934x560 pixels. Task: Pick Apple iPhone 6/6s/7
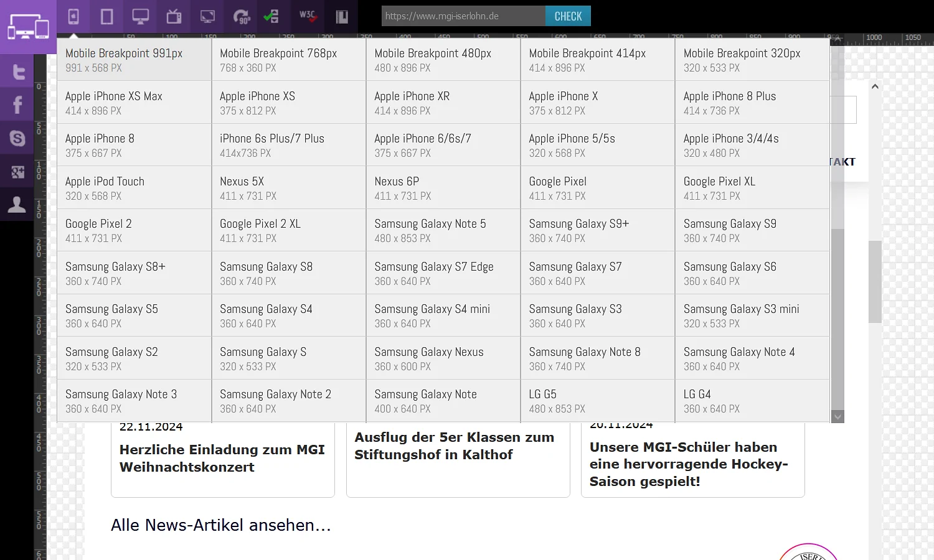pyautogui.click(x=443, y=145)
